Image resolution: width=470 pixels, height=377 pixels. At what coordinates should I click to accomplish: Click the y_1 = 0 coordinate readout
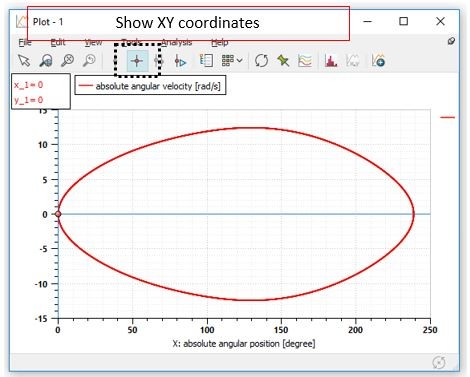tap(28, 100)
